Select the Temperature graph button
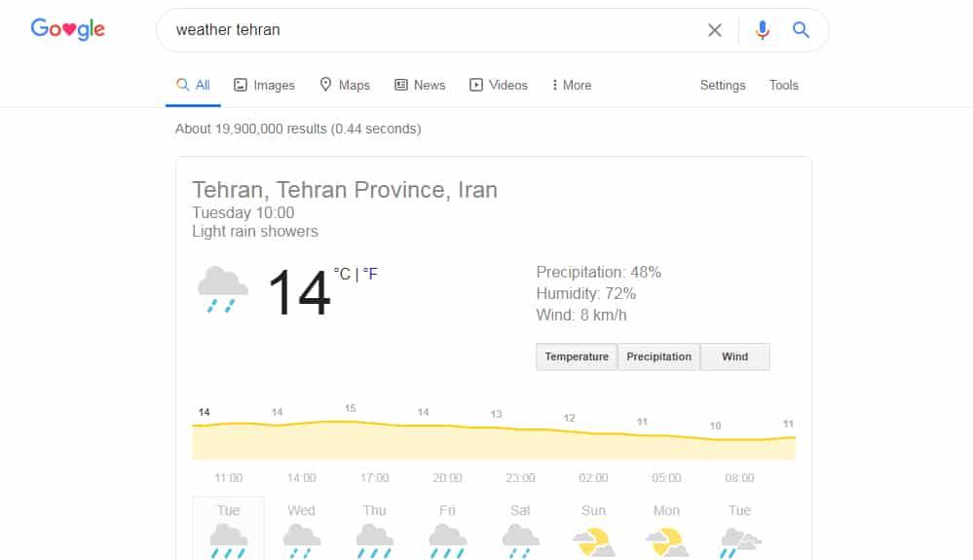 577,356
